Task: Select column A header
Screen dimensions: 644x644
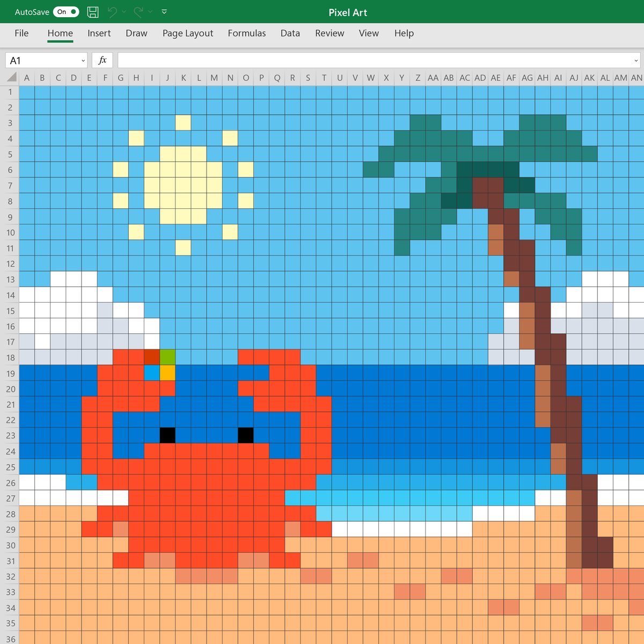Action: click(x=27, y=78)
